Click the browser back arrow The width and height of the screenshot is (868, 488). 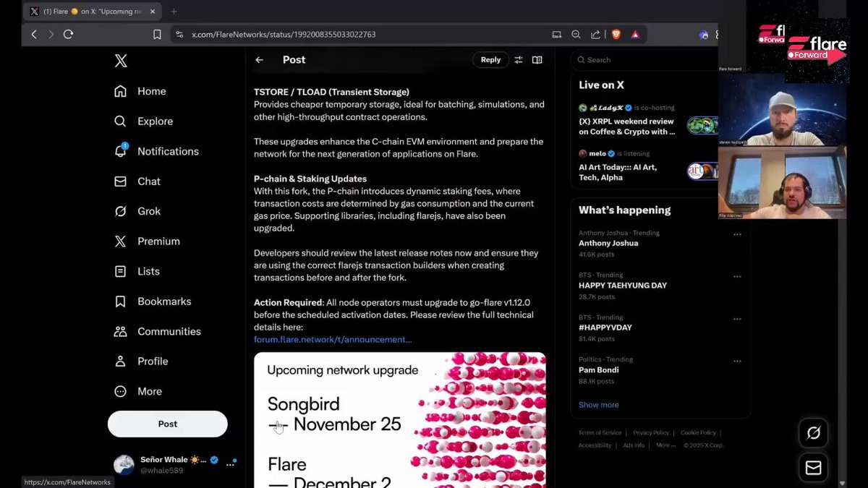pos(34,34)
